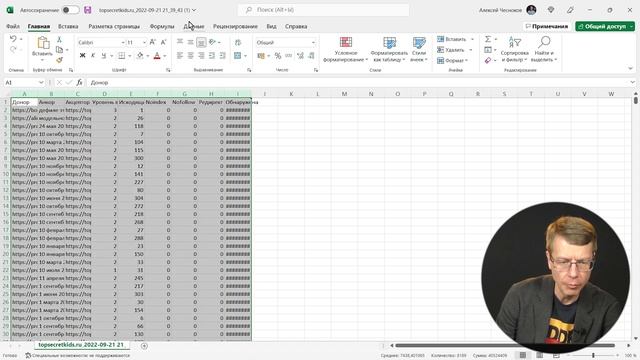640x360 pixels.
Task: Add a new sheet with plus
Action: click(144, 346)
